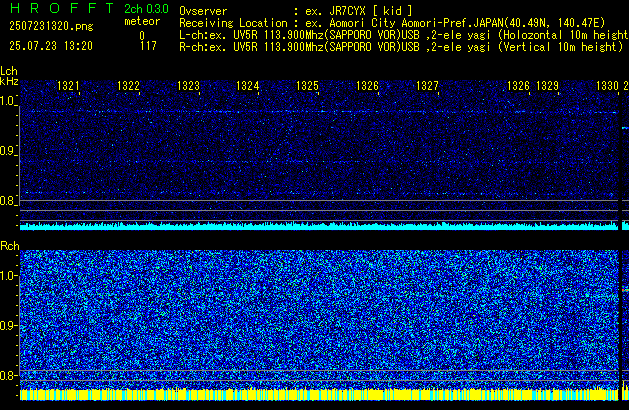The width and height of the screenshot is (629, 410).
Task: Click the 1330 time marker
Action: pyautogui.click(x=607, y=86)
